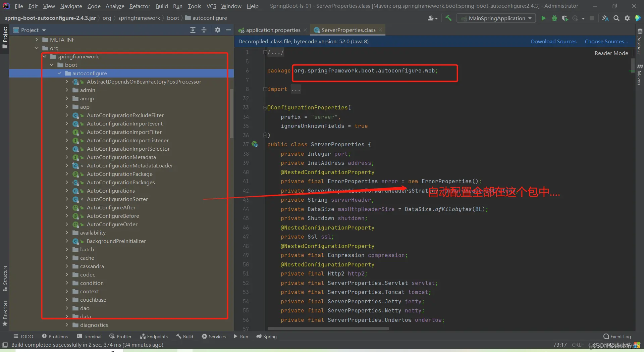The height and width of the screenshot is (352, 644).
Task: Open the Database side panel
Action: click(639, 41)
